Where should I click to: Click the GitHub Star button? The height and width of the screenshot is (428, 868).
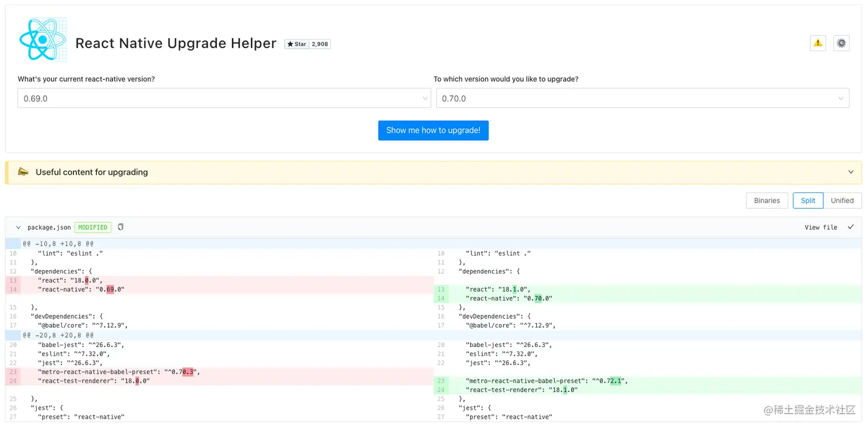[x=297, y=44]
